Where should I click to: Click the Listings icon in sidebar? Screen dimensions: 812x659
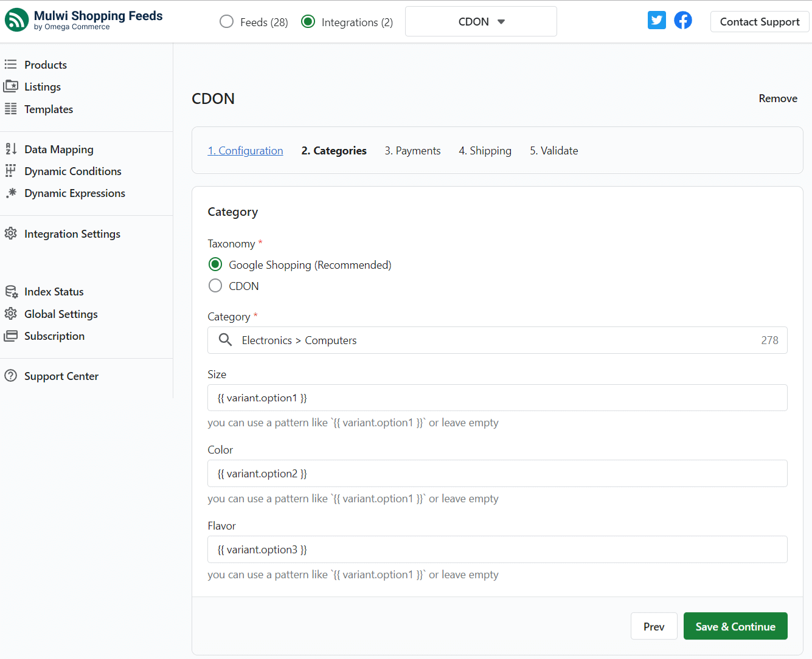11,86
